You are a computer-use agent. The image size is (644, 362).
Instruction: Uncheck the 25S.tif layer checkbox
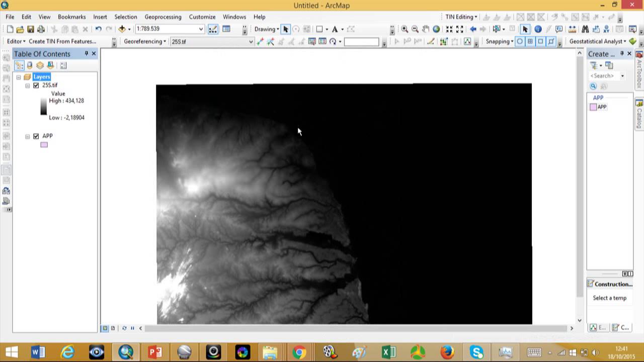pos(36,85)
